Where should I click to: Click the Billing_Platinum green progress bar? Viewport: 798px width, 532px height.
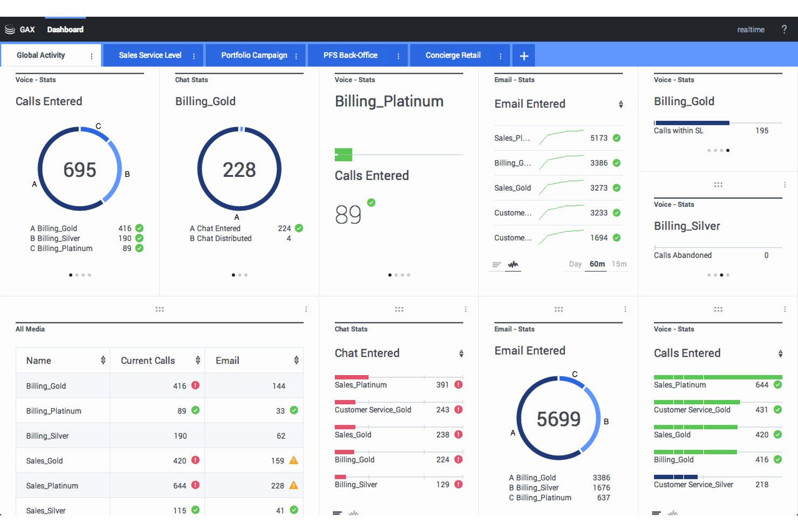click(343, 155)
